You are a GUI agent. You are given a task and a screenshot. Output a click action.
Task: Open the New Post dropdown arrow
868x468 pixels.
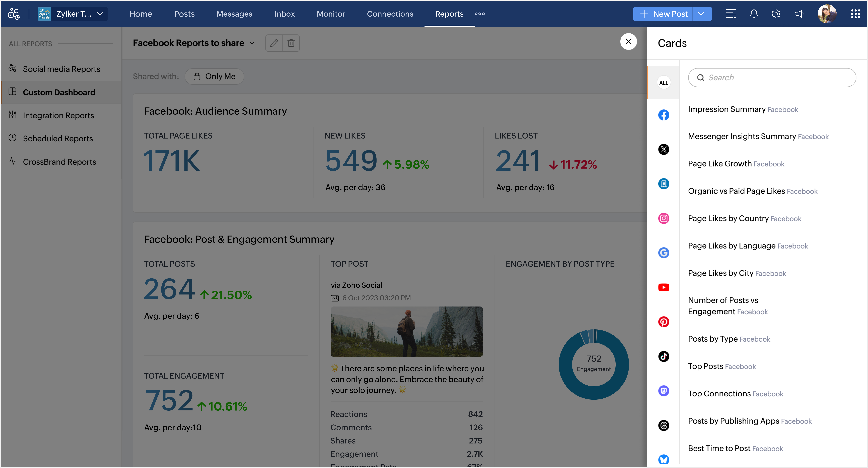[702, 14]
